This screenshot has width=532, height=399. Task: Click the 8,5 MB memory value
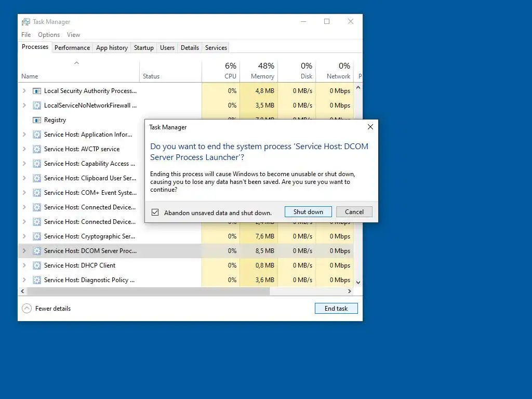[x=264, y=251]
